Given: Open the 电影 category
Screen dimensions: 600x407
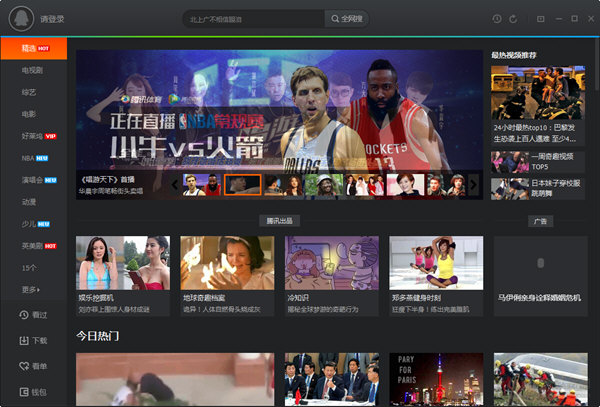Looking at the screenshot, I should 29,114.
